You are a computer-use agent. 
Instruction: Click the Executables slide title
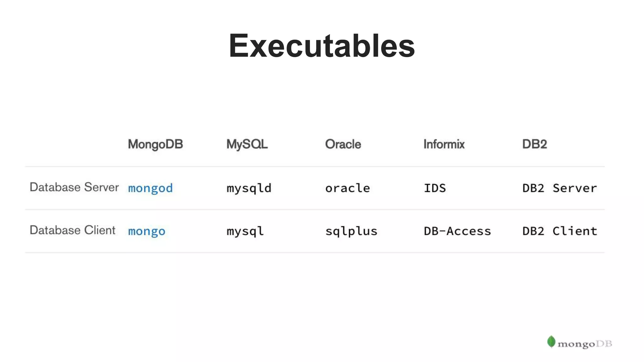322,46
